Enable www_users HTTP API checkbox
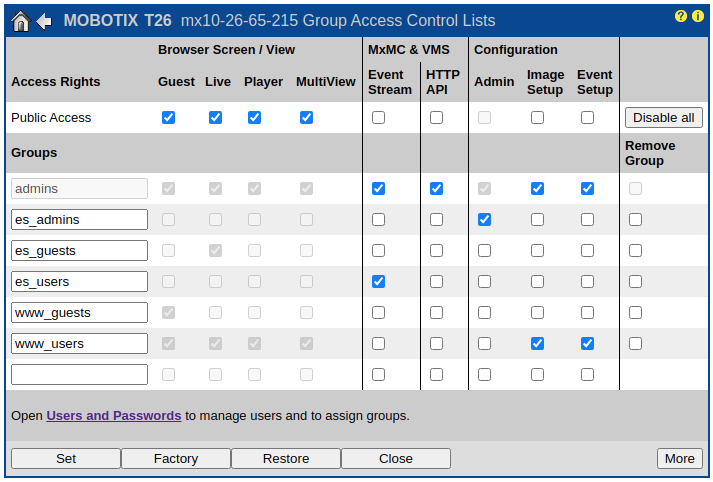This screenshot has width=713, height=482. pos(437,343)
